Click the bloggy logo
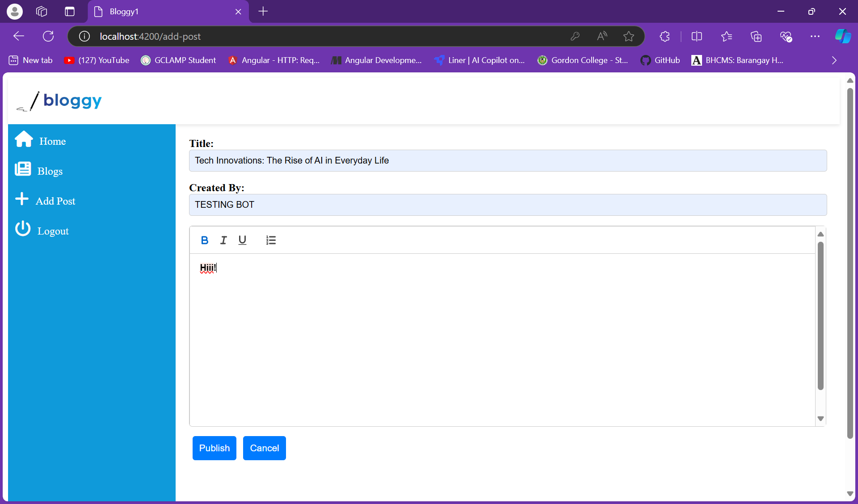 pos(59,101)
